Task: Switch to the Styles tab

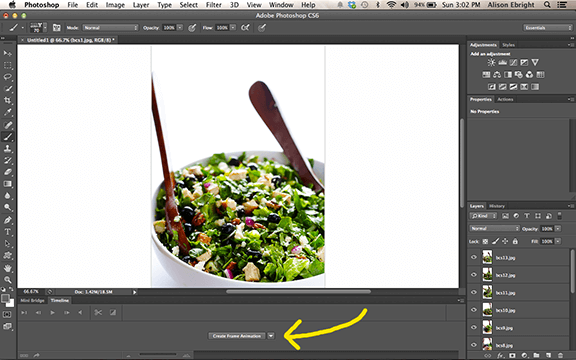Action: 508,45
